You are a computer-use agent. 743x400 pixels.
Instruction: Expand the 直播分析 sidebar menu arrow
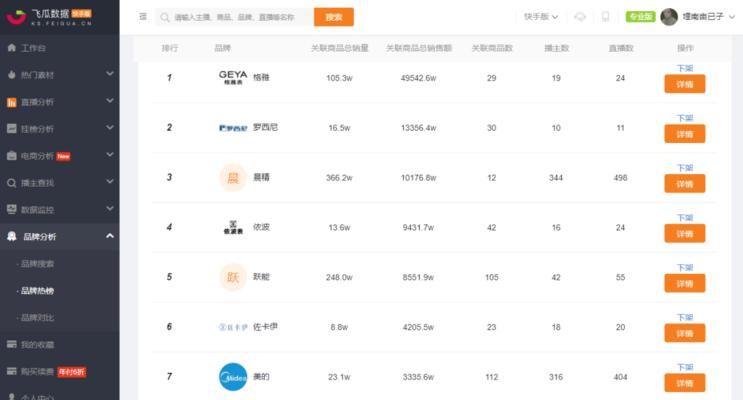coord(110,101)
